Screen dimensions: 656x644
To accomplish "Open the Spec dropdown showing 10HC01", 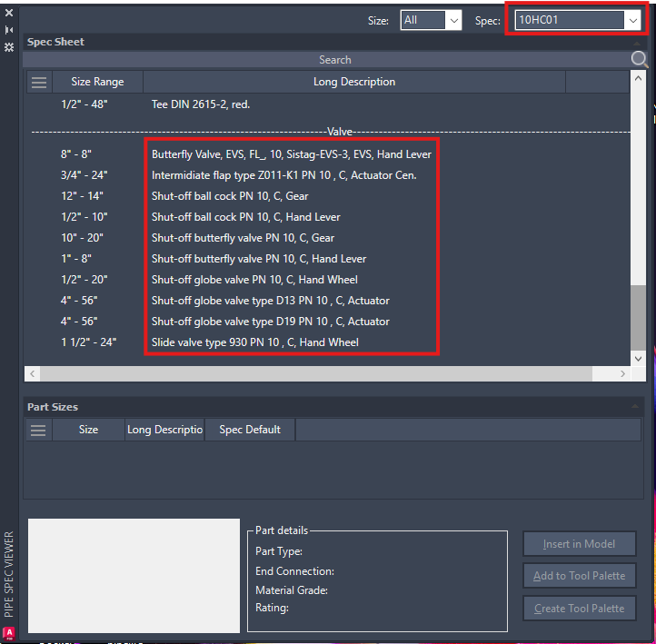I will coord(578,20).
